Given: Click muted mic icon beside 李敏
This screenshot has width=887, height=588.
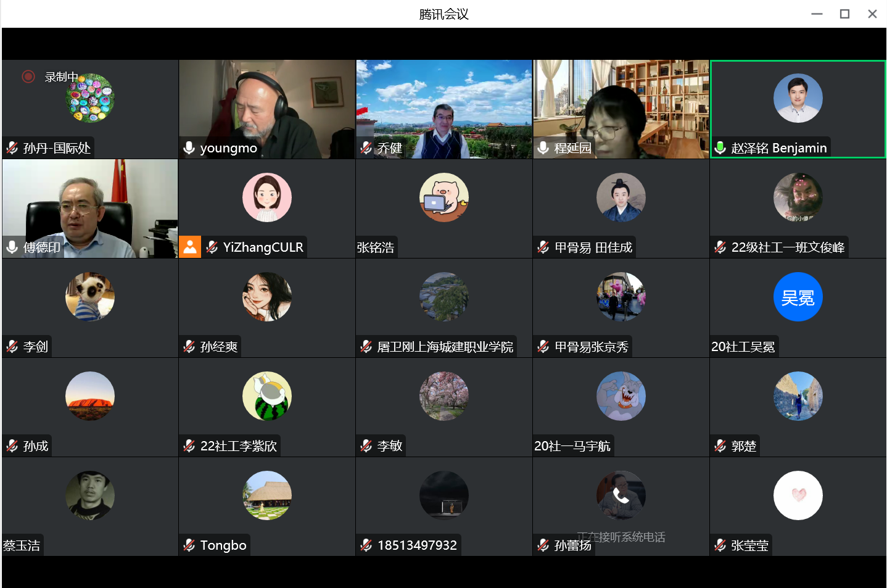Looking at the screenshot, I should pyautogui.click(x=366, y=446).
